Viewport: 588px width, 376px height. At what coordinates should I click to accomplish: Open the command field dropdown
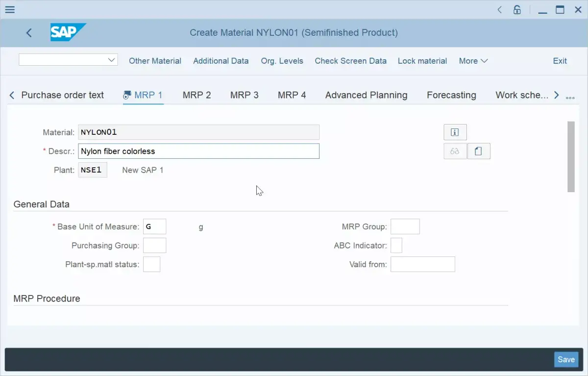[x=111, y=60]
